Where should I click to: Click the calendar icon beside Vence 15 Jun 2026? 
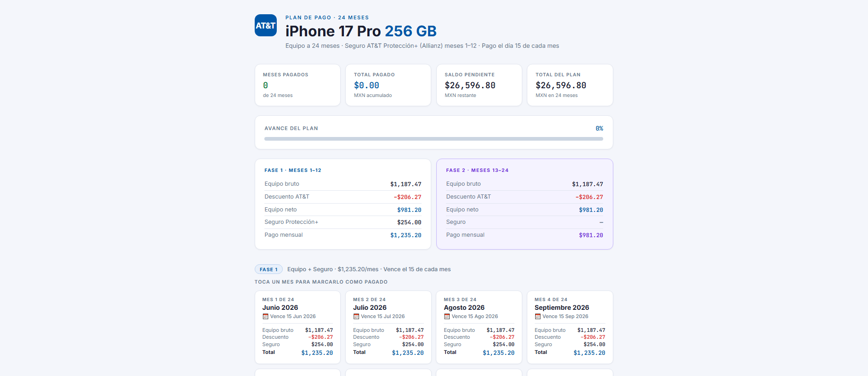point(265,316)
